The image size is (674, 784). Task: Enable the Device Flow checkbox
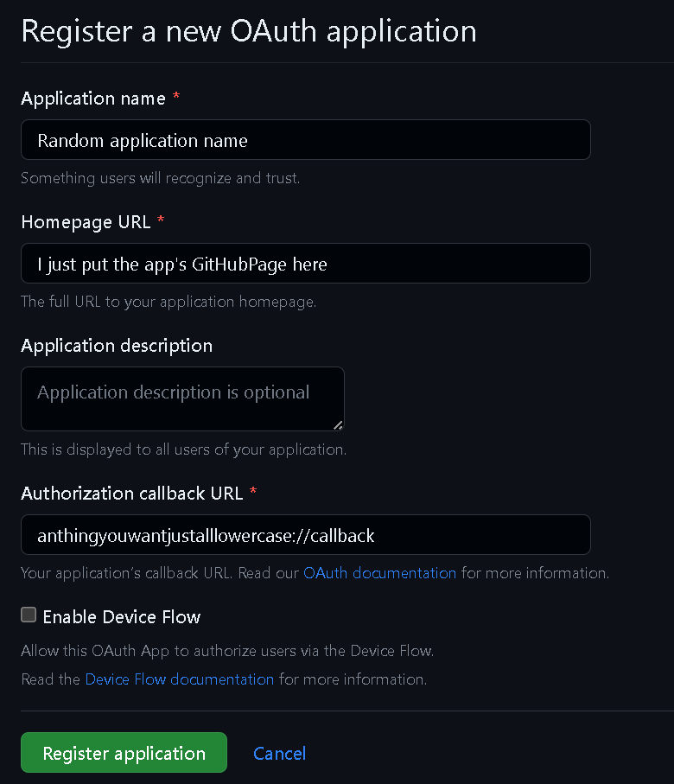click(x=29, y=615)
